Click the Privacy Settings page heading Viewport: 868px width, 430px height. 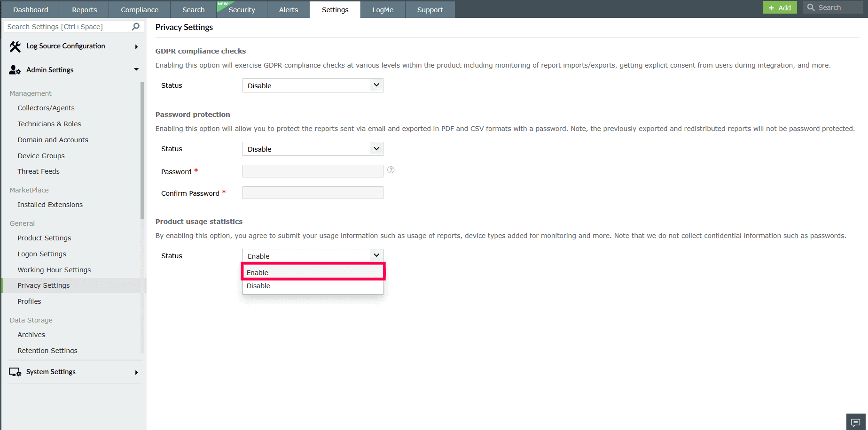(184, 27)
